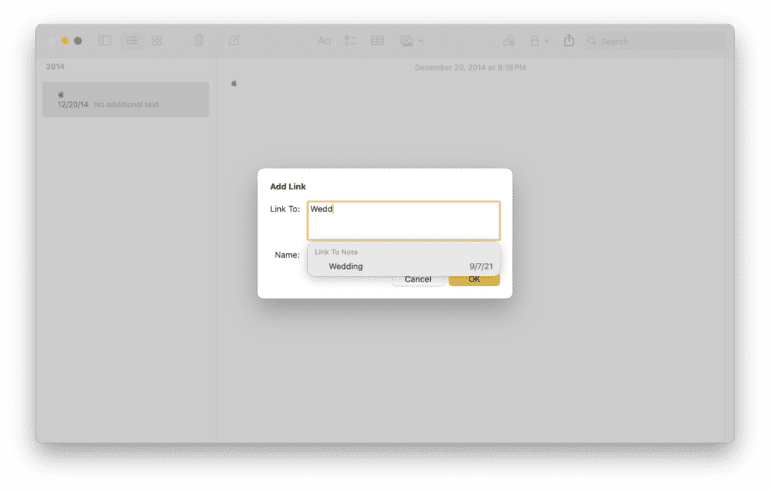Switch to gallery view
Image resolution: width=770 pixels, height=490 pixels.
[157, 41]
